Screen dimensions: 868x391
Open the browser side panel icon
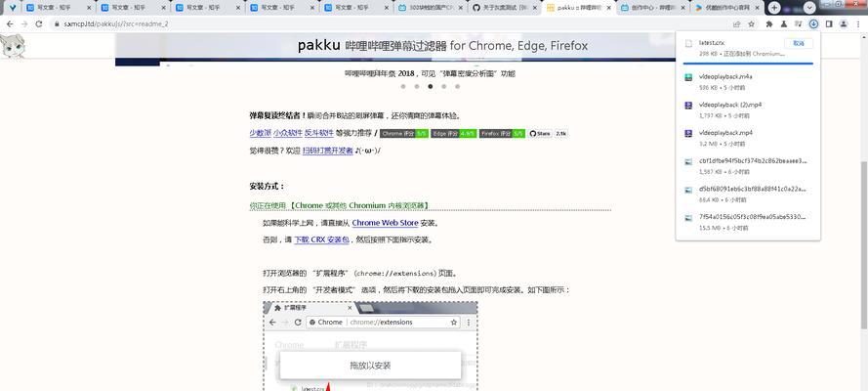pyautogui.click(x=829, y=23)
